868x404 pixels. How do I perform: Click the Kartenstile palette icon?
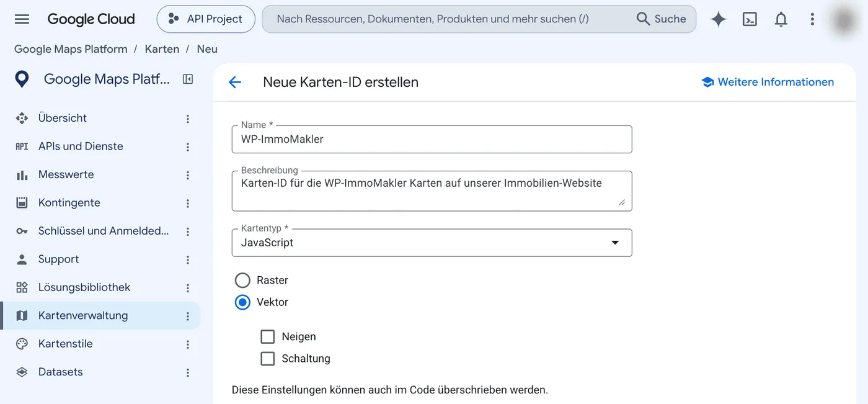tap(22, 344)
